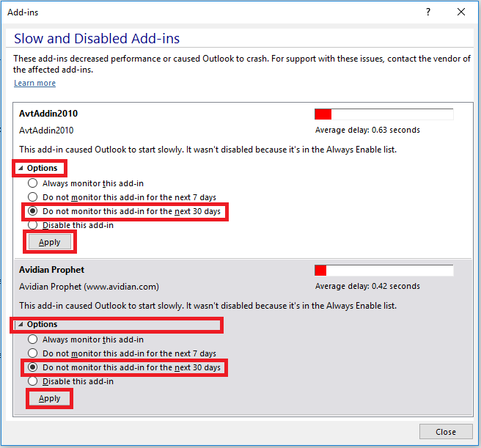This screenshot has height=448, width=481.
Task: Choose 7 days no-monitor for Avidian Prophet
Action: 122,353
